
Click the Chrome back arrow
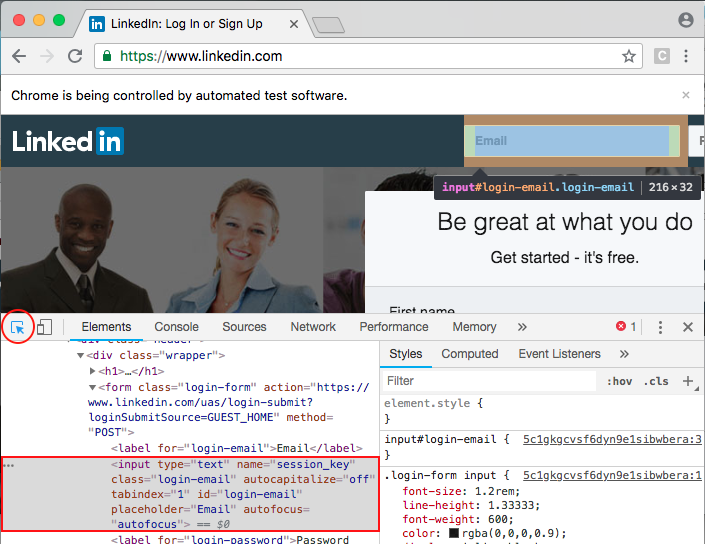coord(19,56)
